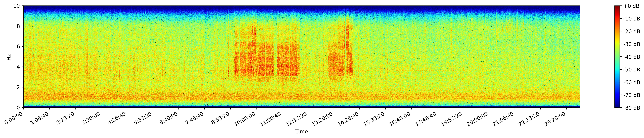Click the Hz y-axis title

coord(9,57)
